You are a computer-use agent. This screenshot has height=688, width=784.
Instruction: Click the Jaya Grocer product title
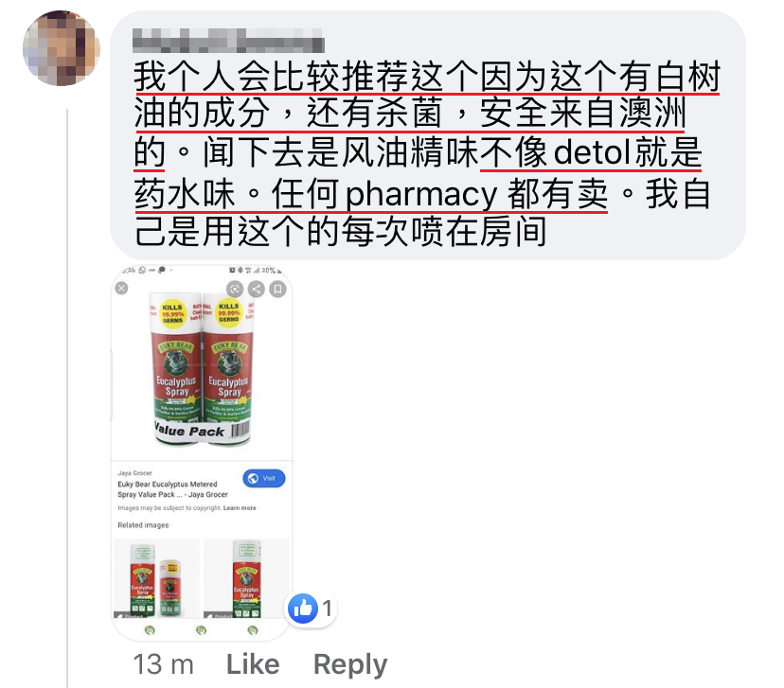tap(172, 489)
